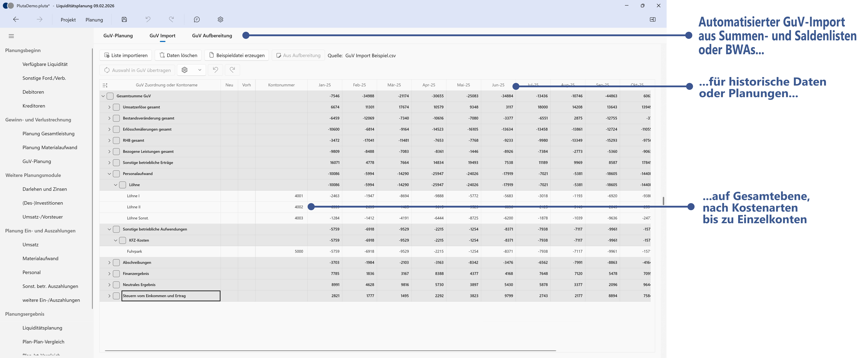Check the Umsatzerlöse gesamt checkbox
The height and width of the screenshot is (358, 868).
(x=116, y=107)
